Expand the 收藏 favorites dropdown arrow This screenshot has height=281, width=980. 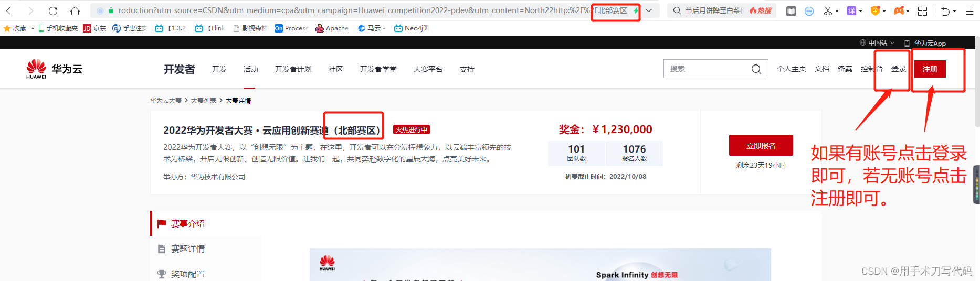[x=33, y=28]
